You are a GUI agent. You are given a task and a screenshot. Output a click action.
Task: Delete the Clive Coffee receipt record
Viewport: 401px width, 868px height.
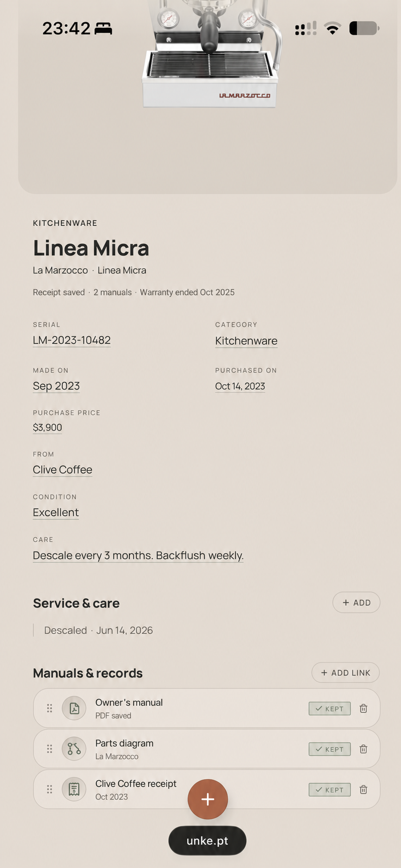363,789
